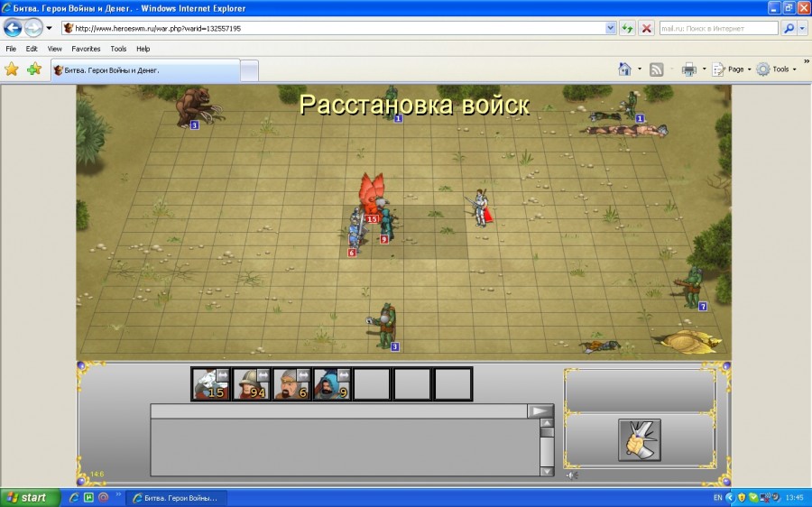
Task: Click the green Refresh button
Action: (628, 29)
